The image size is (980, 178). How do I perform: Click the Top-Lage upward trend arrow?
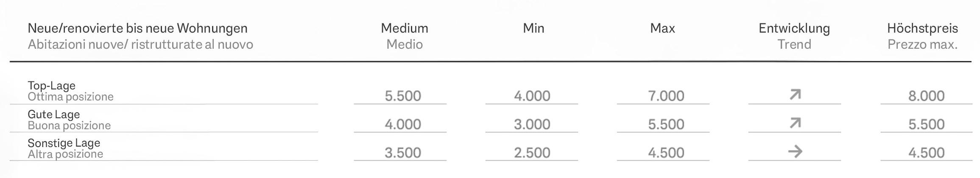[795, 95]
